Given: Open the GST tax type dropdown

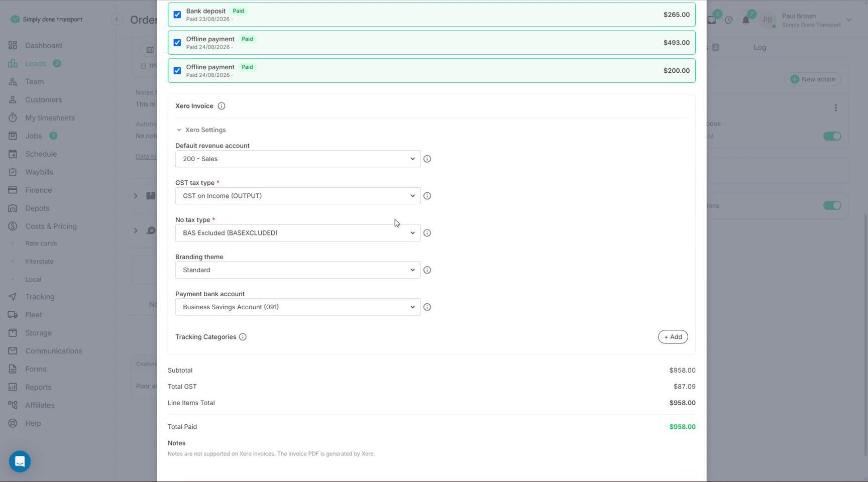Looking at the screenshot, I should pyautogui.click(x=298, y=196).
